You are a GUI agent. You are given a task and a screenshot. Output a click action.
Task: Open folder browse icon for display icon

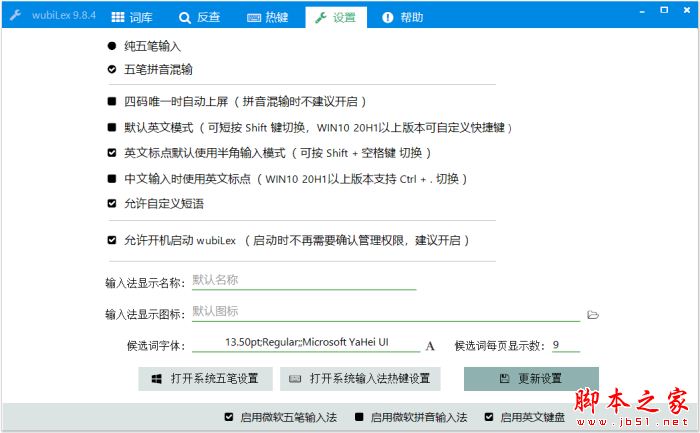click(593, 315)
